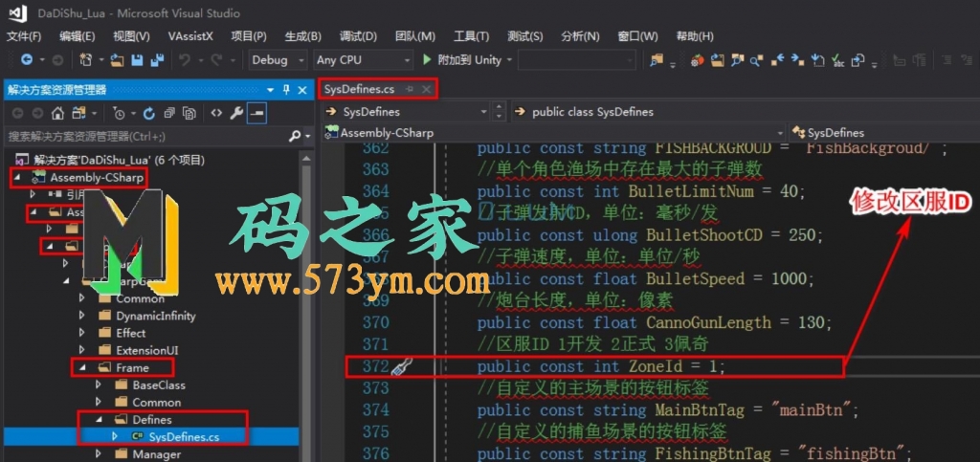Collapse all items in Solution Explorer
Image resolution: width=980 pixels, height=462 pixels.
click(x=168, y=113)
